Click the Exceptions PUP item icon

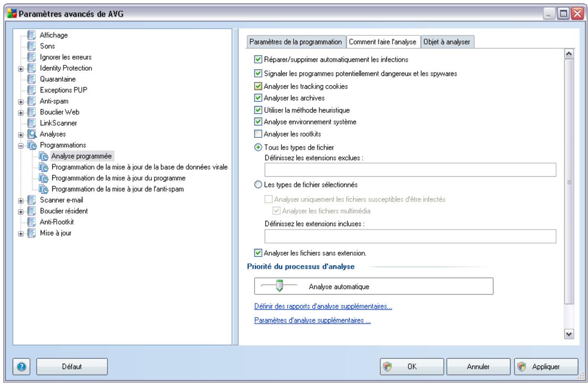click(31, 90)
